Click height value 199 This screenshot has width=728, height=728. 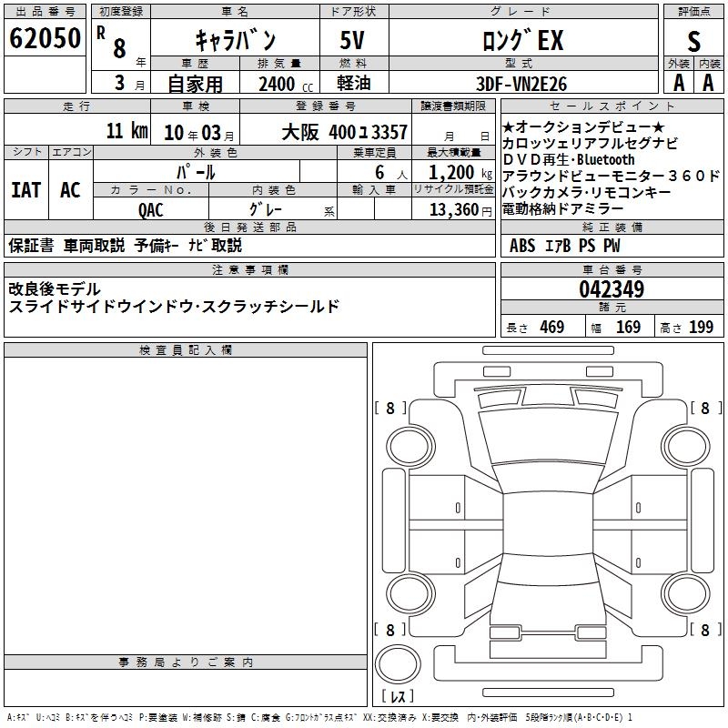(x=701, y=327)
